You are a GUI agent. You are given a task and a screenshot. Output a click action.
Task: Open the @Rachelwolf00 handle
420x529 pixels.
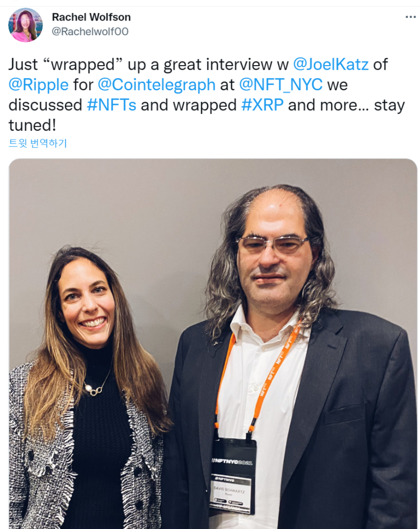tap(90, 32)
